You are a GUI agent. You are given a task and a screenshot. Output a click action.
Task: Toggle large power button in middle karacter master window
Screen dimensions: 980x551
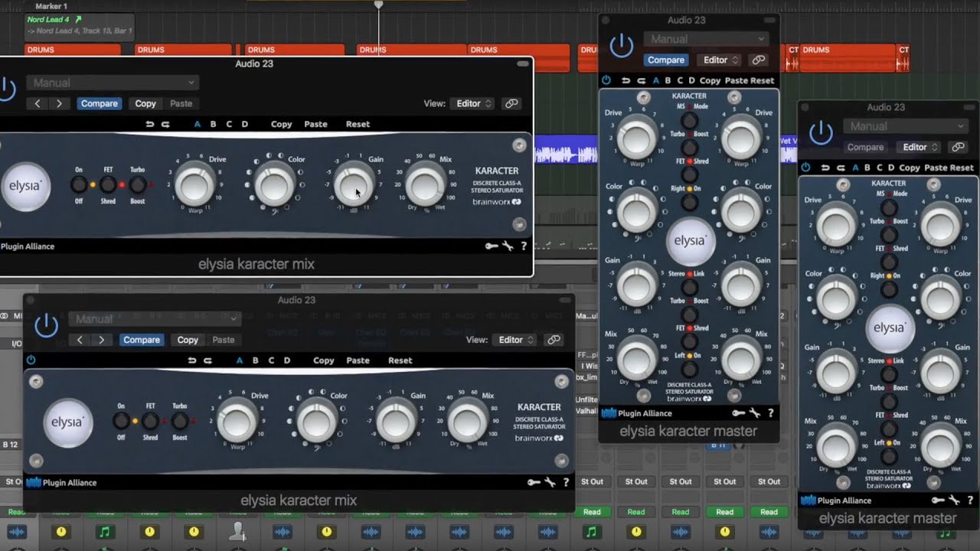[x=621, y=46]
